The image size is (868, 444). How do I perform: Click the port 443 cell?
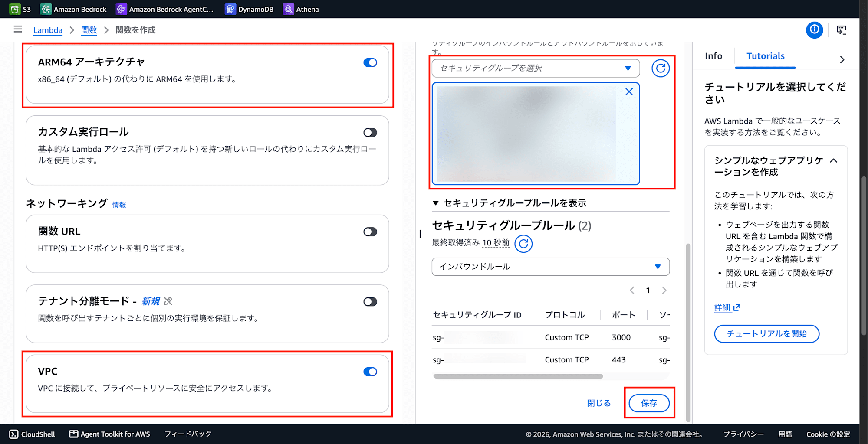pyautogui.click(x=619, y=360)
